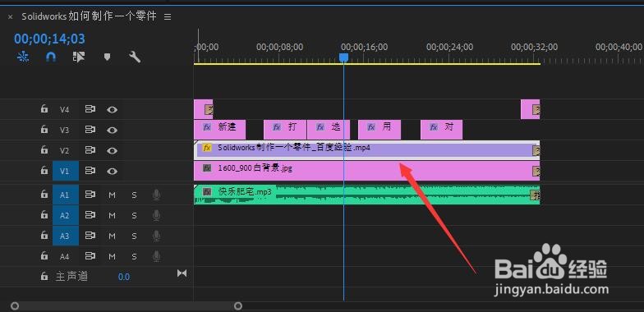
Task: Mute audio track A2
Action: pos(112,215)
